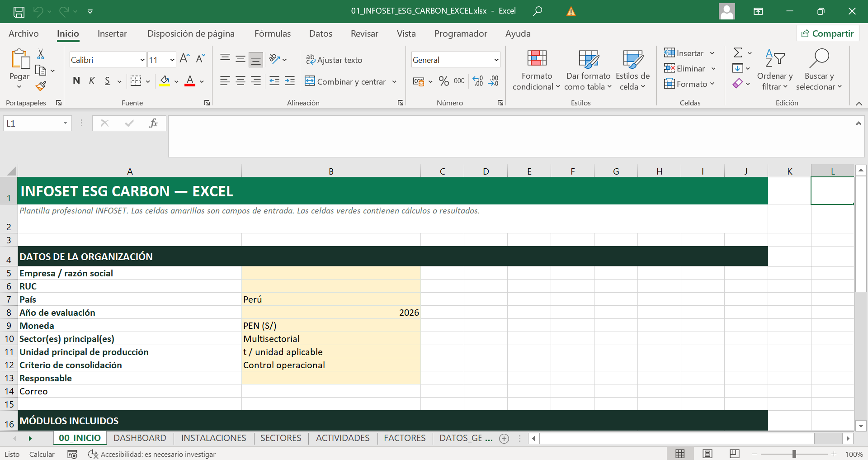Apply percent style format
Image resolution: width=868 pixels, height=460 pixels.
coord(444,81)
